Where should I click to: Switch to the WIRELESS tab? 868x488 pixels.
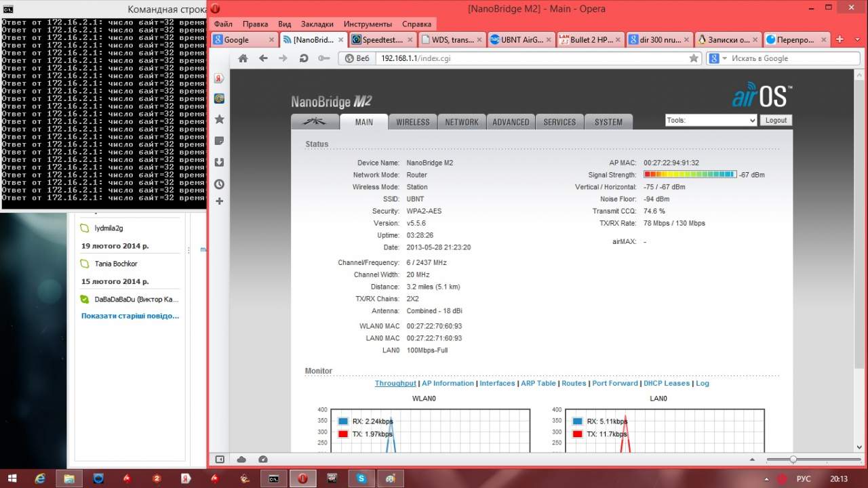click(413, 122)
